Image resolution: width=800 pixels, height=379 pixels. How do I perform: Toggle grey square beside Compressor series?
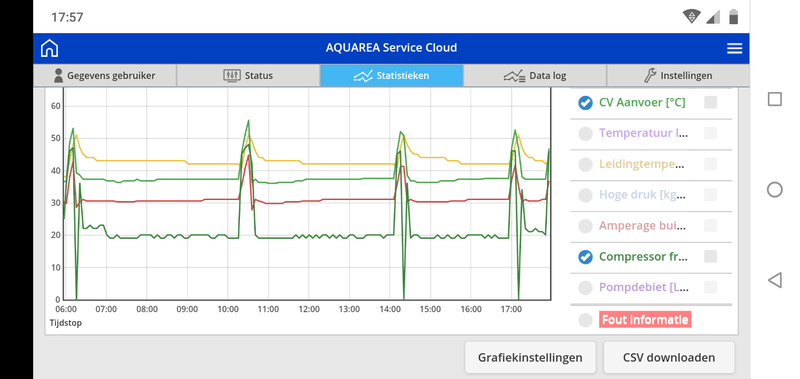710,257
